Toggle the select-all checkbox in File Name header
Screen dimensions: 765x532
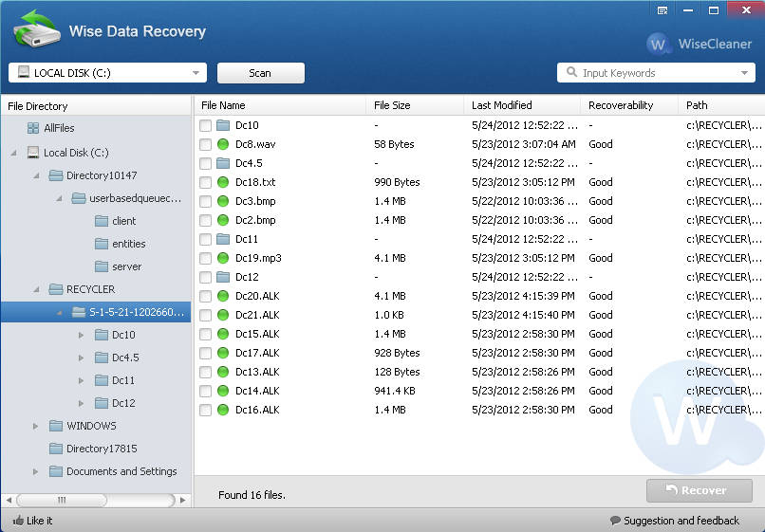tap(207, 105)
